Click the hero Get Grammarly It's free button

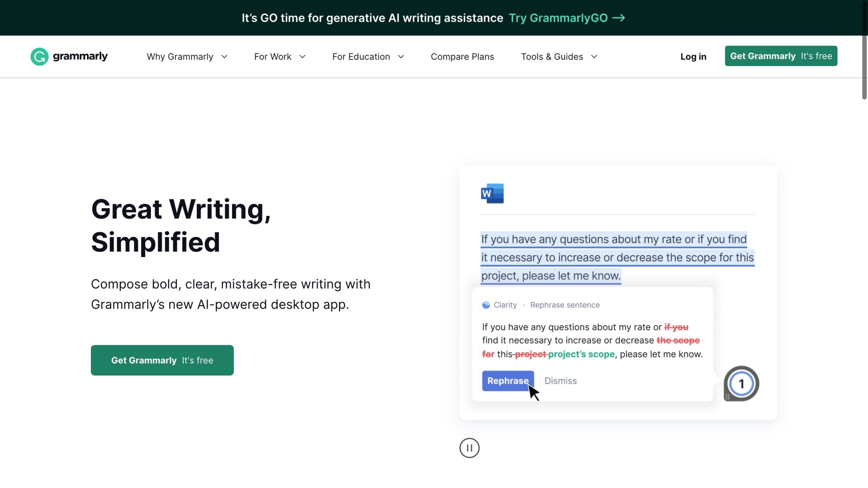[162, 360]
